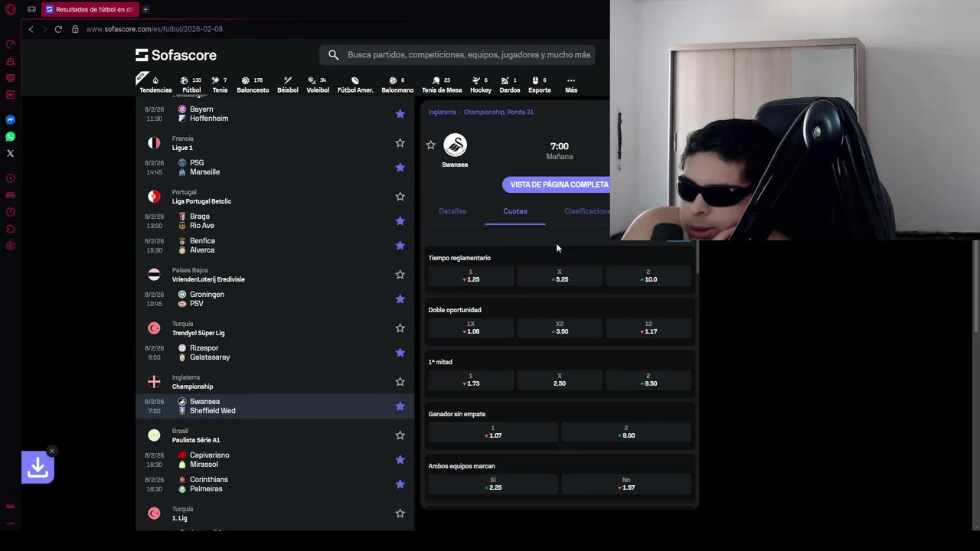
Task: Open X (Twitter) in Opera sidebar
Action: click(10, 153)
